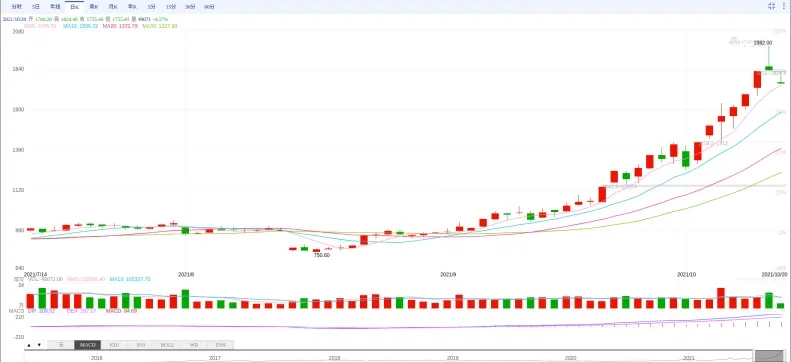Screen dimensions: 791x362
Task: Click the green candlestick below the 1982.00 peak
Action: (769, 68)
